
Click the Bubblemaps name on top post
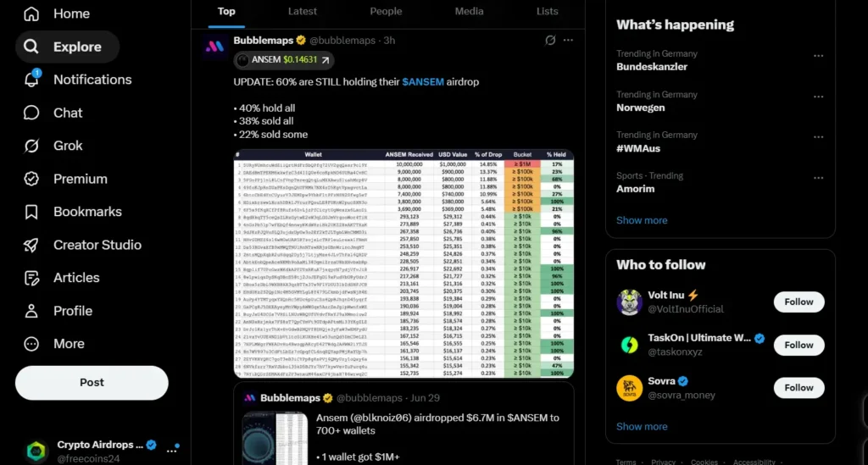[264, 41]
